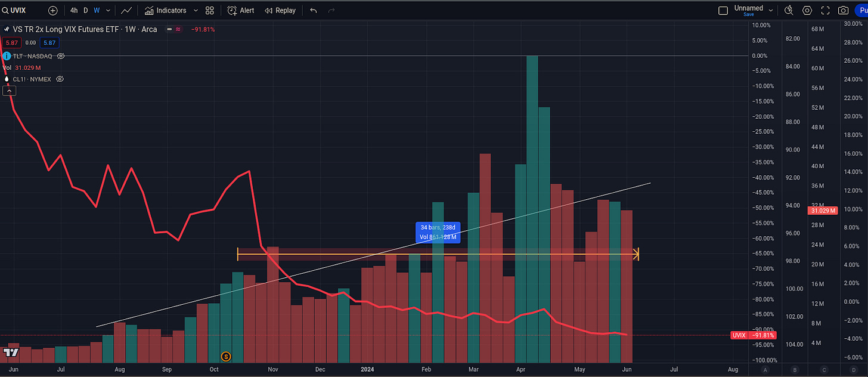Click the D scale toggle at bottom

(854, 370)
